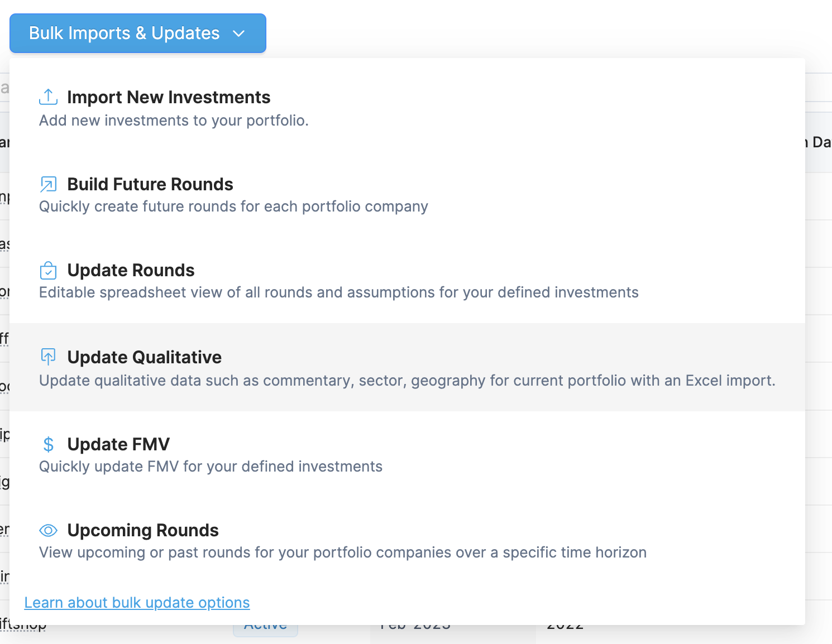Click the 'View upcoming or past rounds' description
Screen dimensions: 832x644
(342, 552)
